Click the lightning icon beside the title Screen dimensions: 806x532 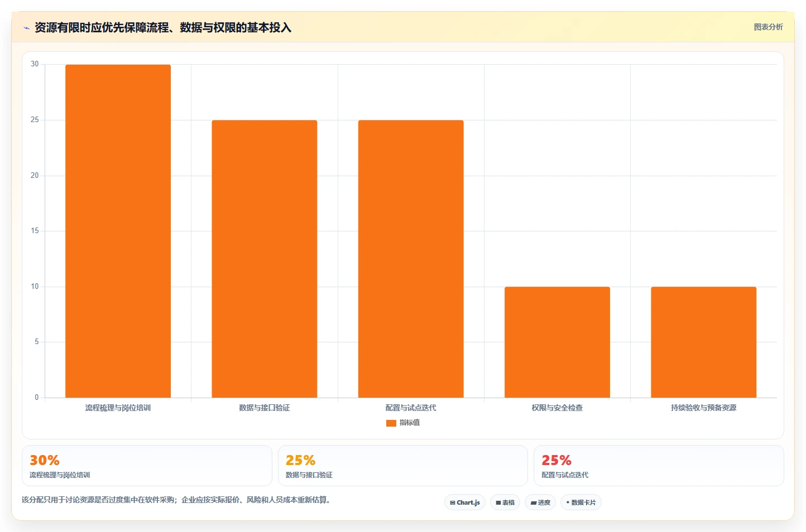pos(26,28)
